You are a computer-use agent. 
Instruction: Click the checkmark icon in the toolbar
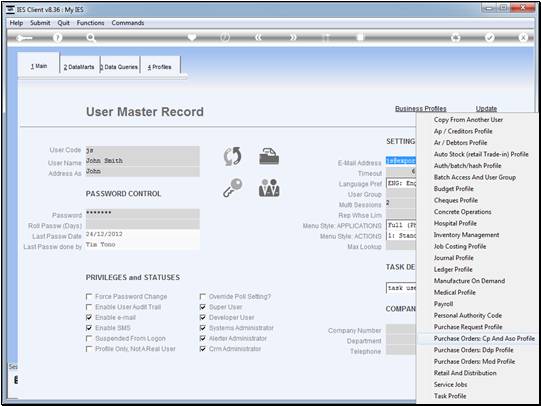[490, 38]
